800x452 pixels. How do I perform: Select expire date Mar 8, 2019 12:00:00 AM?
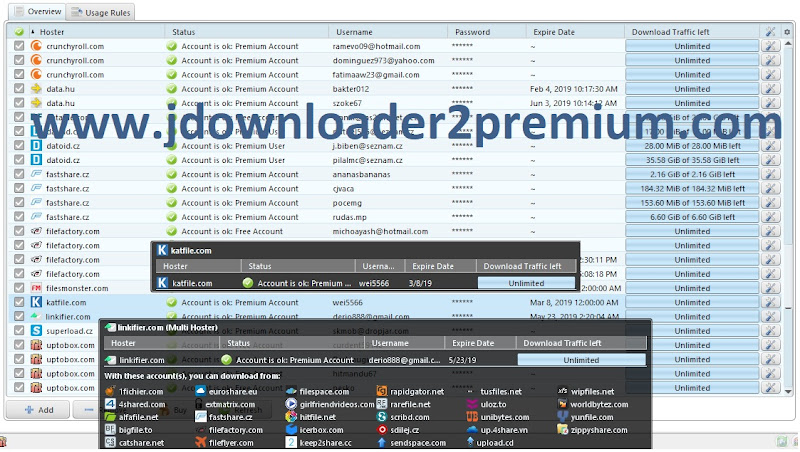point(574,302)
